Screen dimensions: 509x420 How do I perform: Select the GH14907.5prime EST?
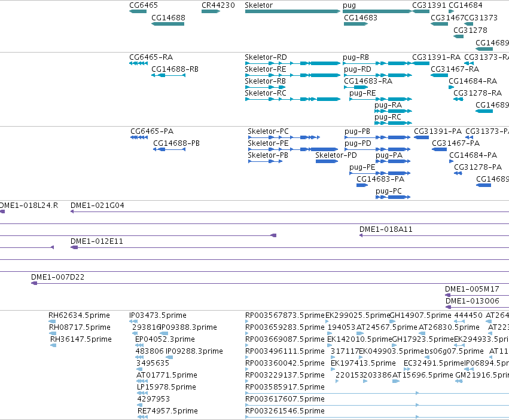coord(392,321)
